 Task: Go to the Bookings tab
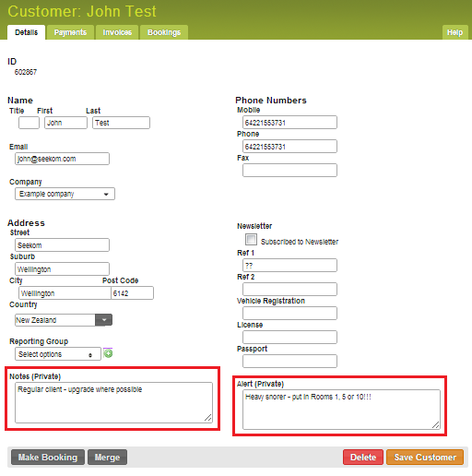[x=164, y=32]
